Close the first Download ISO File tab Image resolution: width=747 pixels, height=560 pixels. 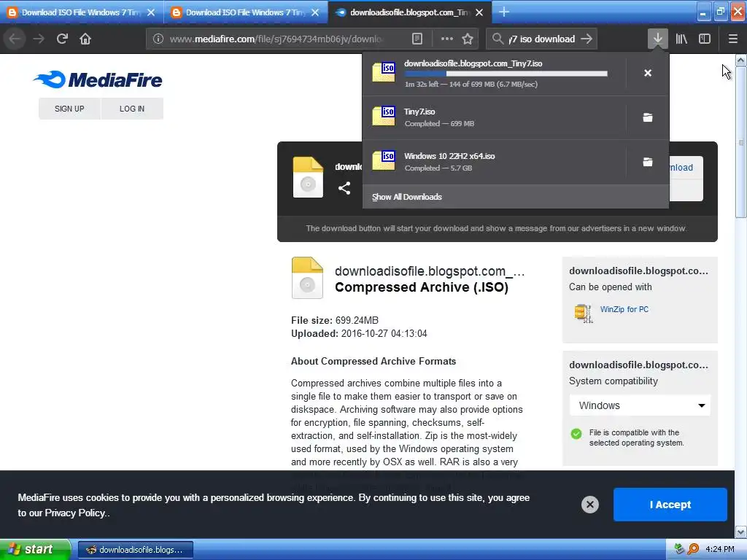coord(151,12)
